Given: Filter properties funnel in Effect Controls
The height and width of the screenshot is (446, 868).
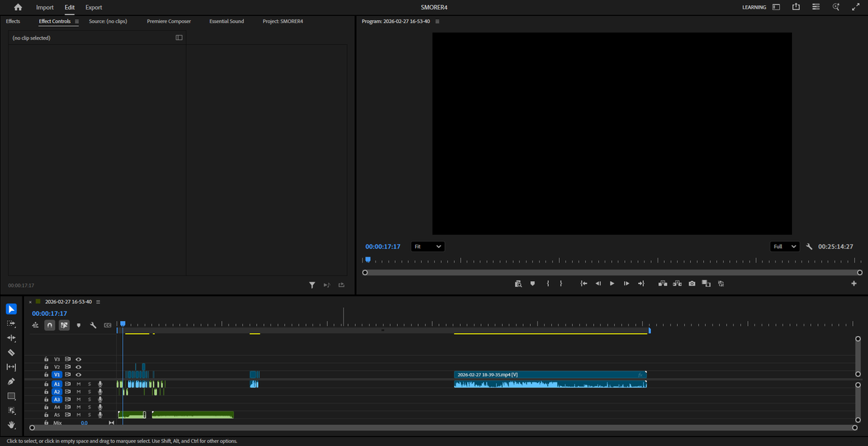Looking at the screenshot, I should pyautogui.click(x=312, y=286).
